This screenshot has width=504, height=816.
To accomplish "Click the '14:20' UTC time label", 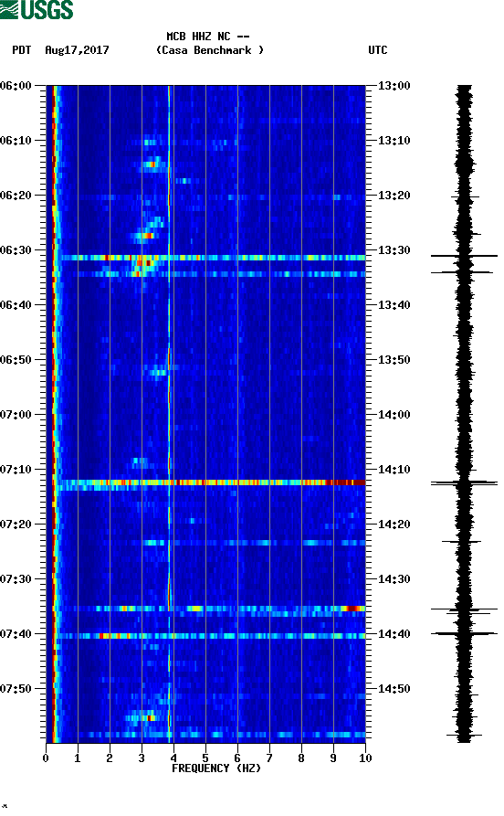I will (x=394, y=525).
